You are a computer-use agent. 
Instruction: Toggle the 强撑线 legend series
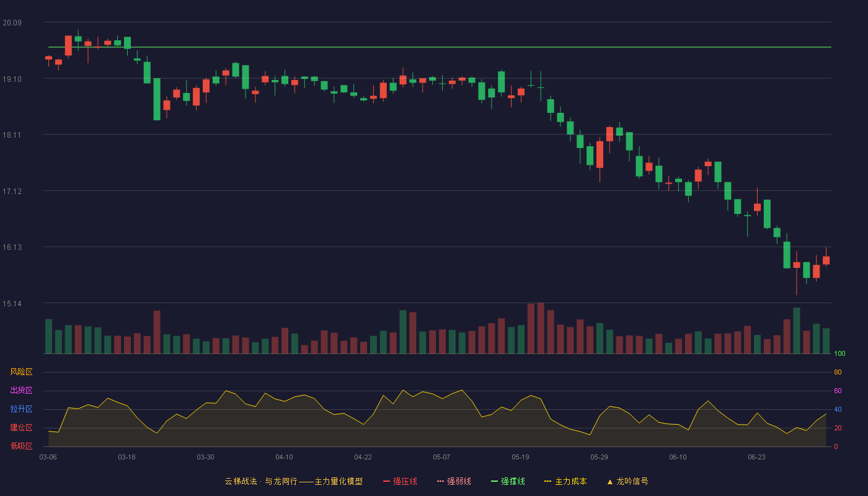pos(508,481)
